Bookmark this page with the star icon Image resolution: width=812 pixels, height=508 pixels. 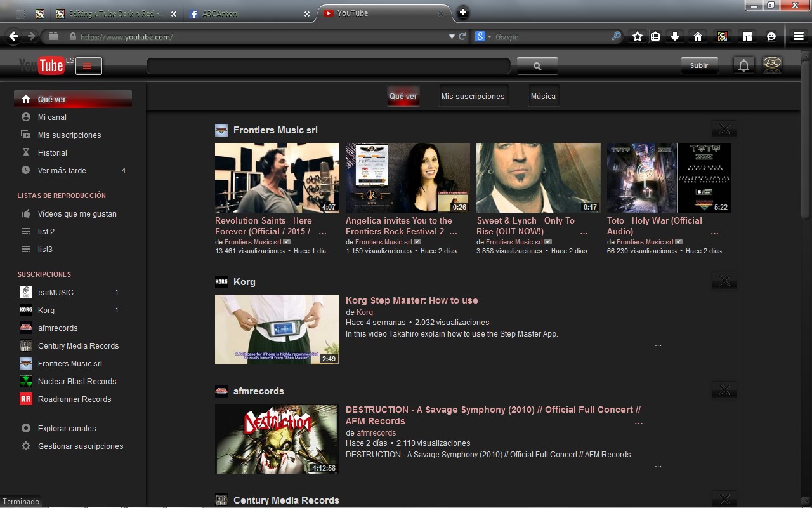(x=637, y=37)
